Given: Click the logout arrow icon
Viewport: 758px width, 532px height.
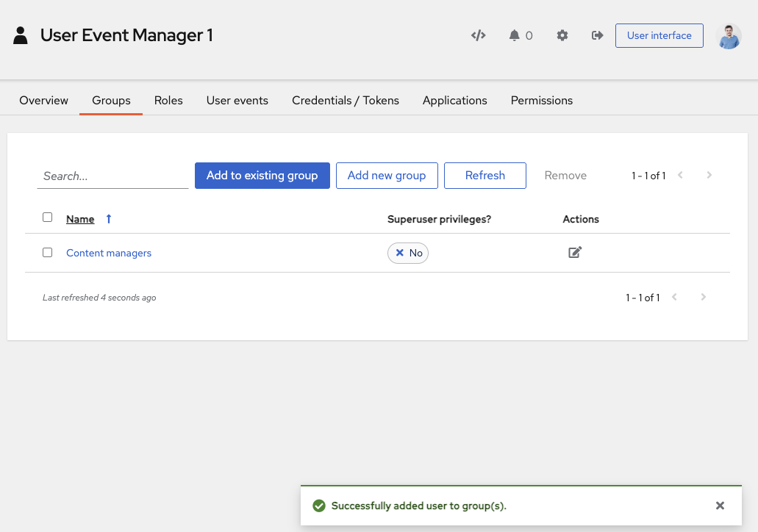Looking at the screenshot, I should [x=598, y=35].
